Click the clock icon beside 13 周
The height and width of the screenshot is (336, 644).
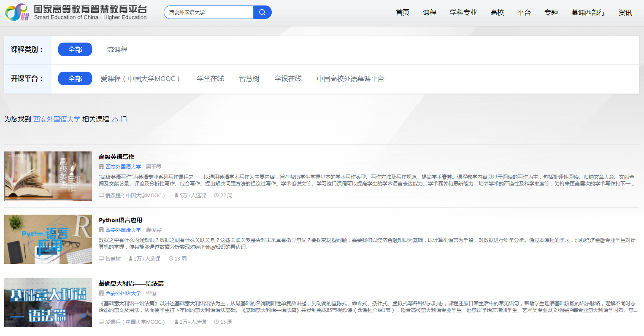171,259
